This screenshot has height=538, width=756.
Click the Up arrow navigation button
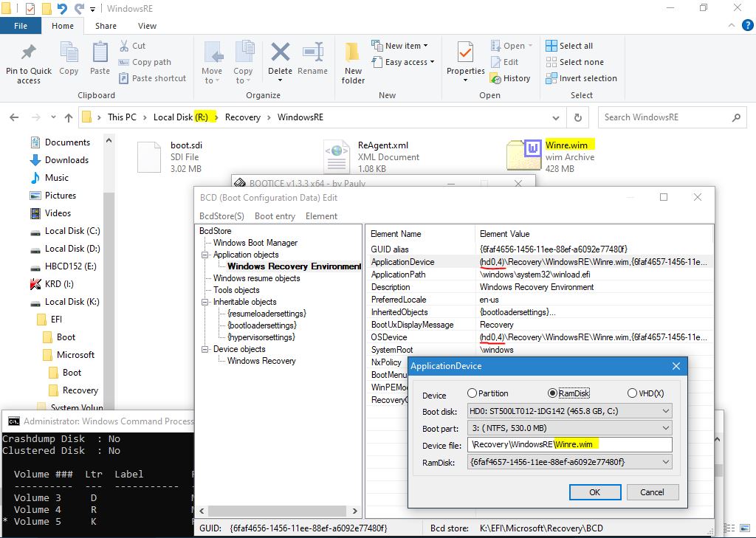[x=69, y=117]
